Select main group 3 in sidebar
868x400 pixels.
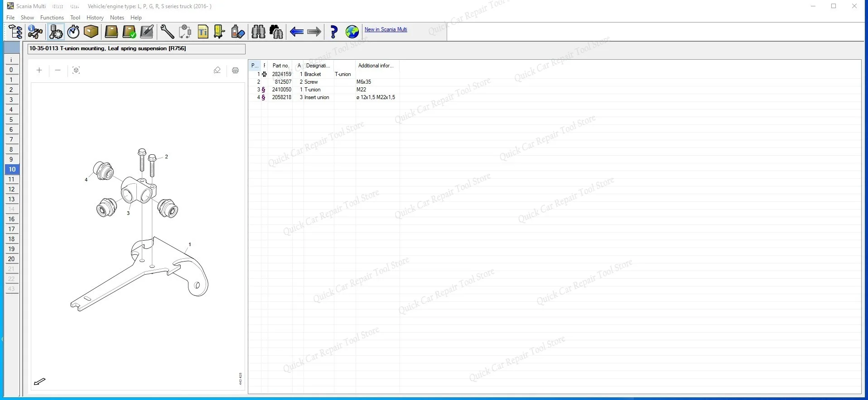click(x=12, y=100)
